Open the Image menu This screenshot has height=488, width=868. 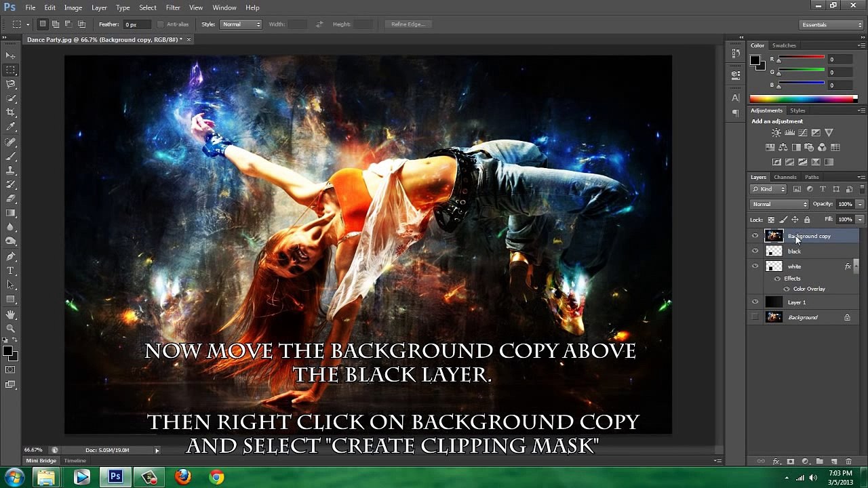point(73,7)
